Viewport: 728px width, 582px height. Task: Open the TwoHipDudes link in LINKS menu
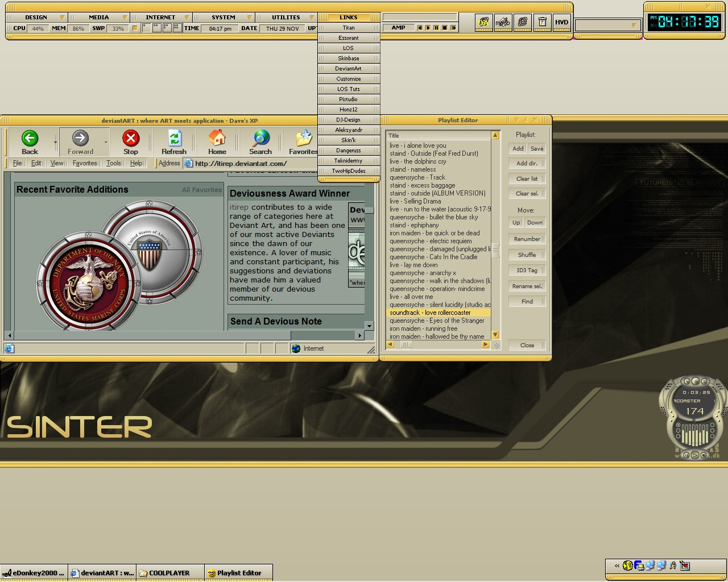click(349, 171)
